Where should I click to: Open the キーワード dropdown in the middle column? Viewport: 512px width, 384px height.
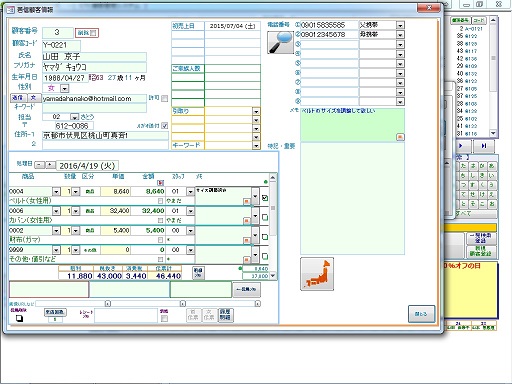click(x=256, y=146)
